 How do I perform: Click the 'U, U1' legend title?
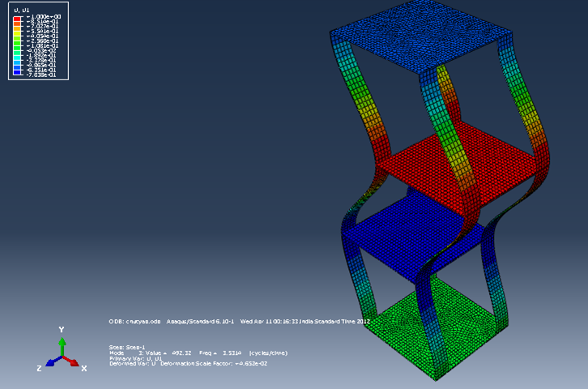tap(22, 11)
